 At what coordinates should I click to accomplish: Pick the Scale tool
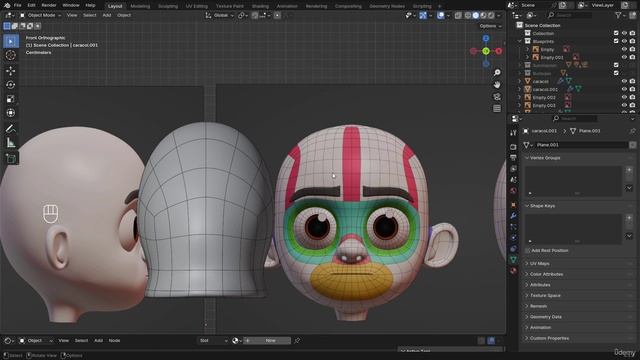tap(11, 99)
